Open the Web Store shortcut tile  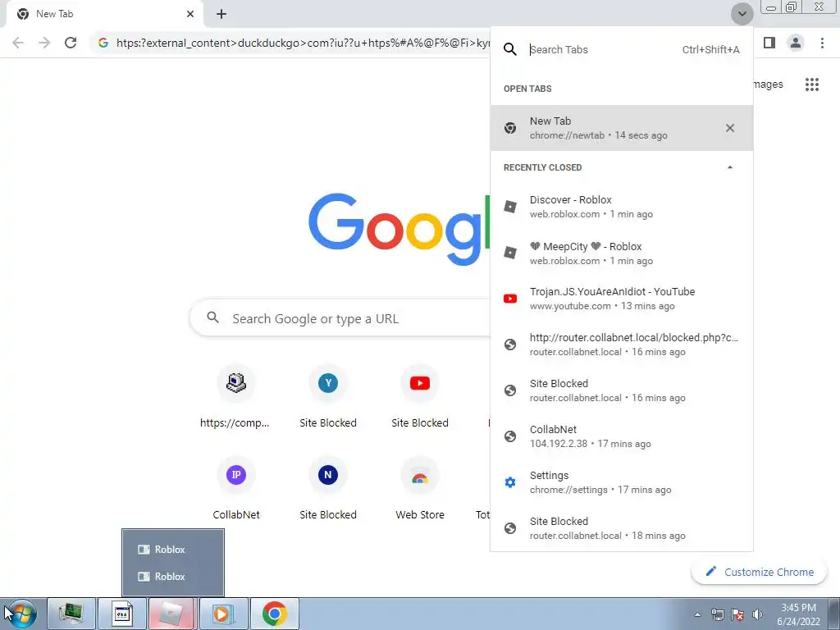tap(420, 489)
